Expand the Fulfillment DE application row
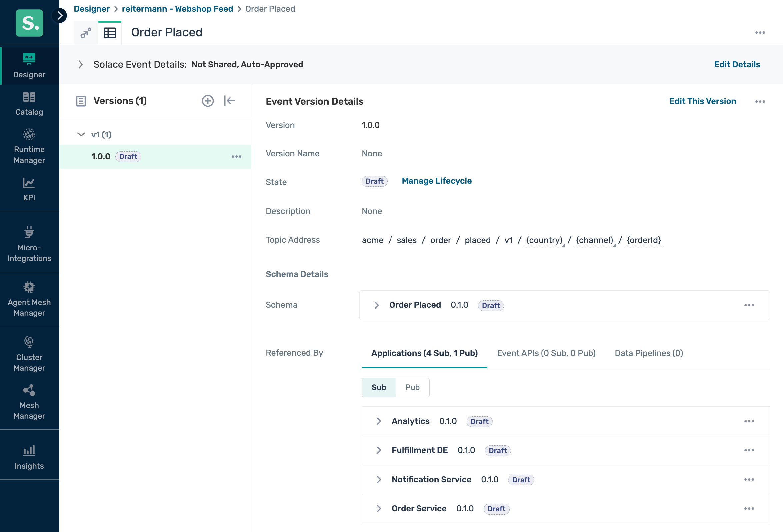This screenshot has width=783, height=532. pyautogui.click(x=379, y=450)
